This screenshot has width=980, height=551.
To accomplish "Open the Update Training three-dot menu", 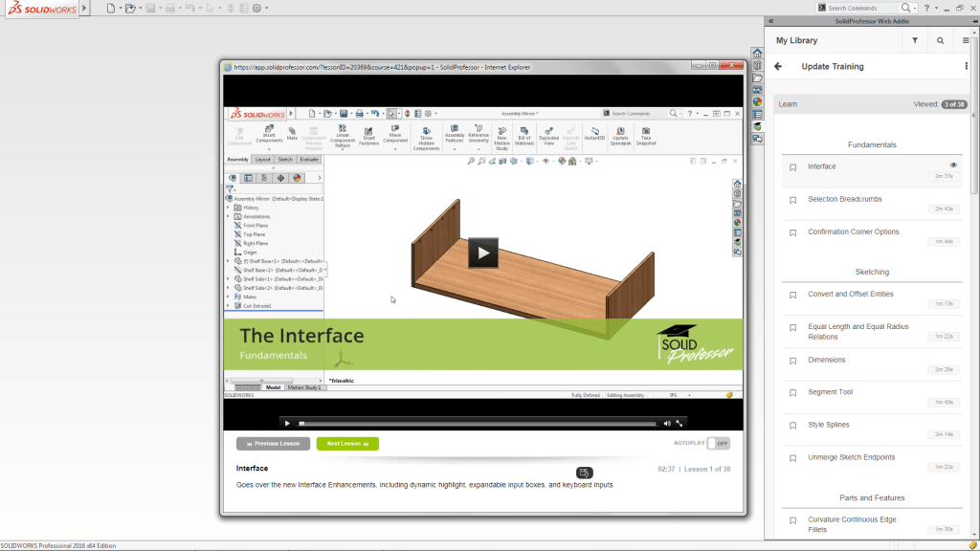I will [x=966, y=67].
